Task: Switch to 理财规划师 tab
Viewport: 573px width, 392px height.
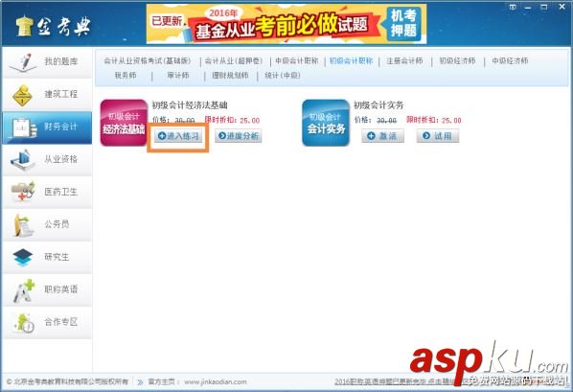Action: coord(230,76)
